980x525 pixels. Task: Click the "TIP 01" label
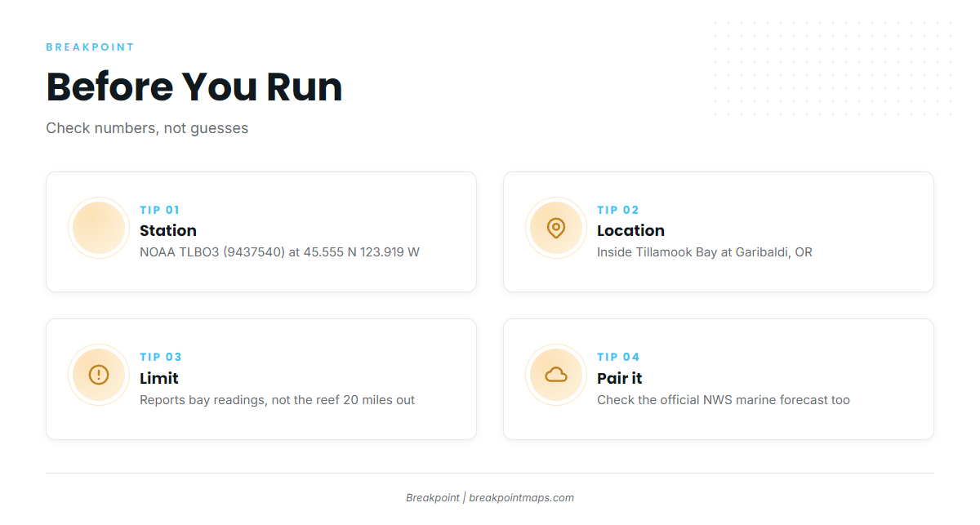pos(160,210)
